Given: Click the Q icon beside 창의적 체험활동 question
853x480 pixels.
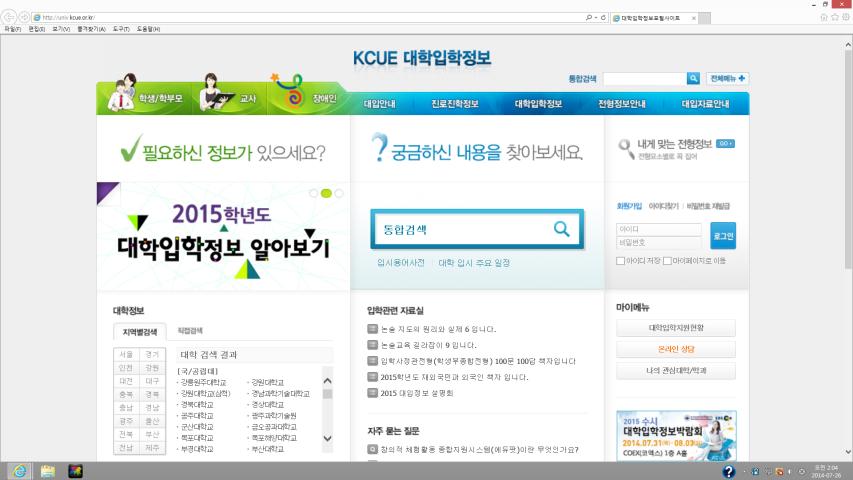Looking at the screenshot, I should tap(373, 450).
